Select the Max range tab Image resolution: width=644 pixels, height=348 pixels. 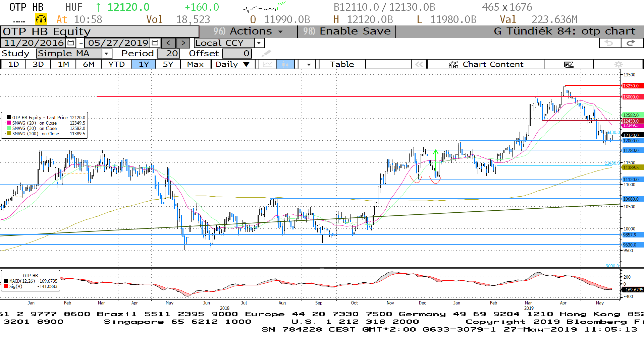pyautogui.click(x=196, y=64)
